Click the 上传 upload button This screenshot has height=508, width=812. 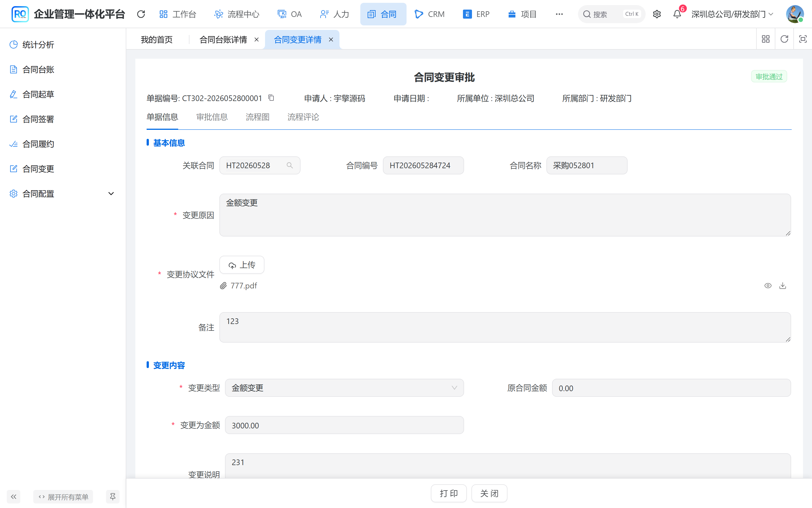click(242, 265)
